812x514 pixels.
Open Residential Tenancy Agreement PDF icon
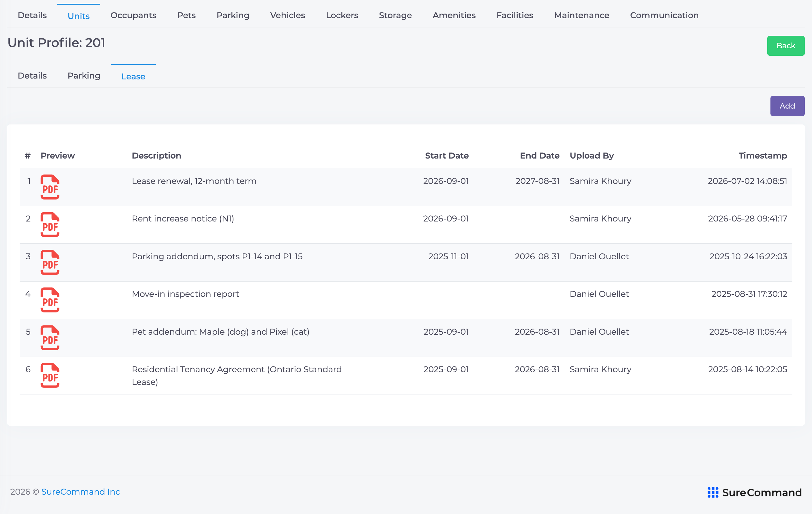pyautogui.click(x=50, y=375)
